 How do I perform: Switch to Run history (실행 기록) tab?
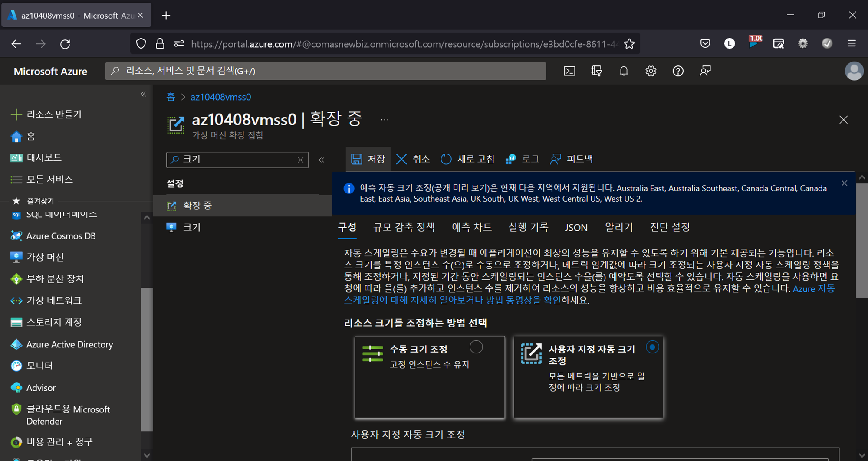528,227
